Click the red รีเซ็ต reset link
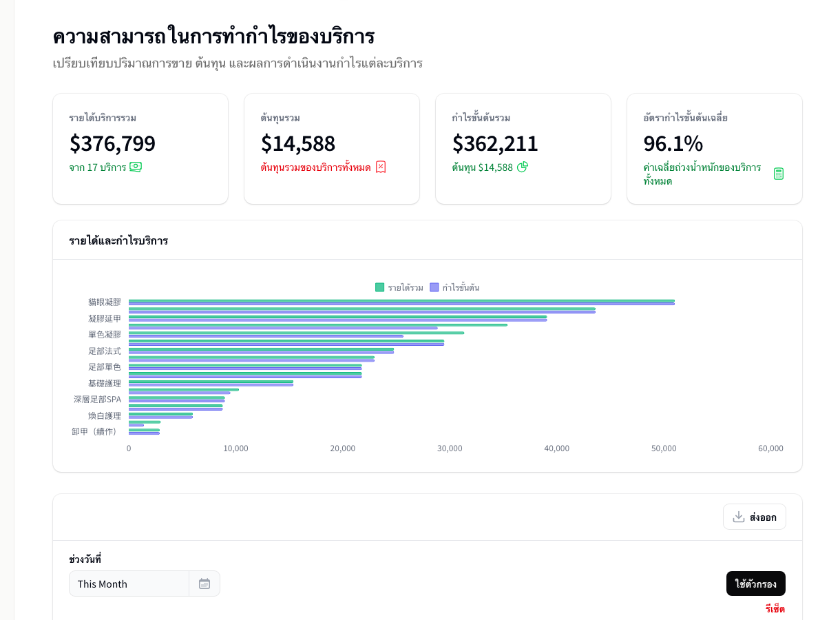 coord(774,609)
